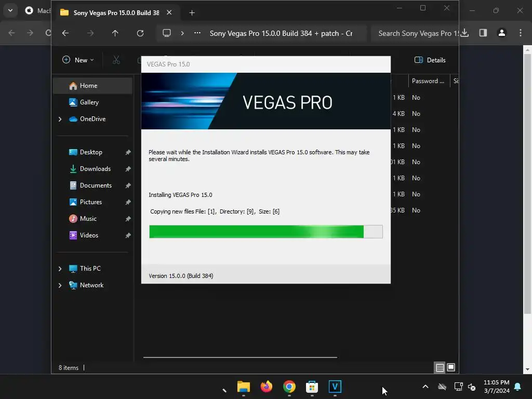The height and width of the screenshot is (399, 532).
Task: Open the browser three-dot menu
Action: pyautogui.click(x=521, y=33)
